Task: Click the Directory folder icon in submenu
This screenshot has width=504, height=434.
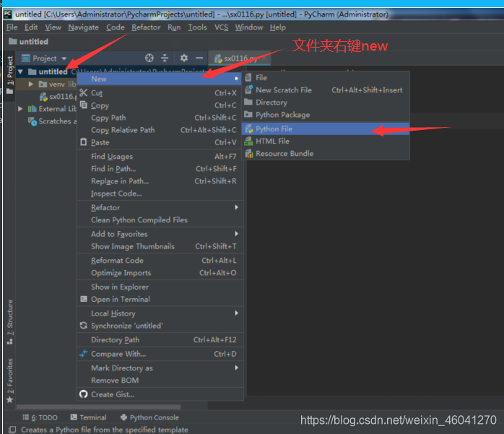Action: [x=248, y=102]
